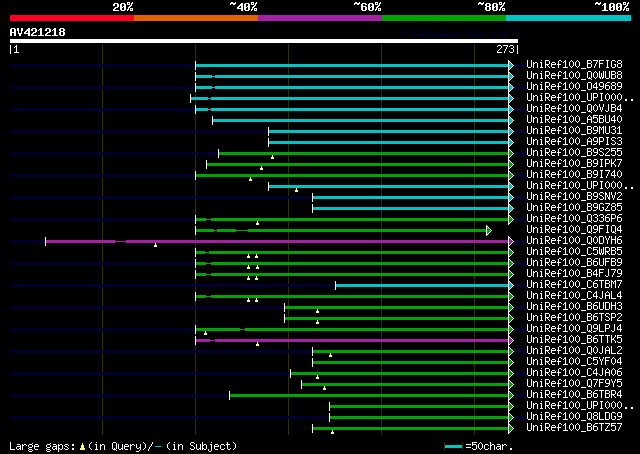Viewport: 640px width, 454px height.
Task: Click the end arrowhead of the Q0WUB8 alignment
Action: [x=511, y=76]
